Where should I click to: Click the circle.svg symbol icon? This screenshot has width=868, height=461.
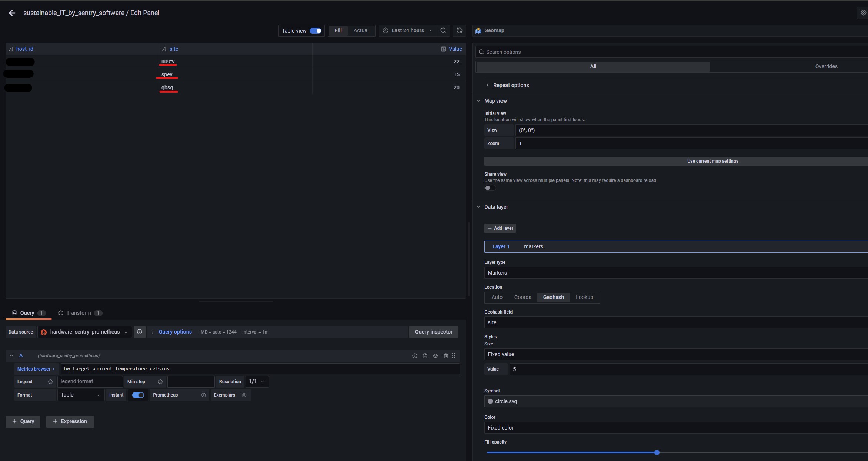490,401
